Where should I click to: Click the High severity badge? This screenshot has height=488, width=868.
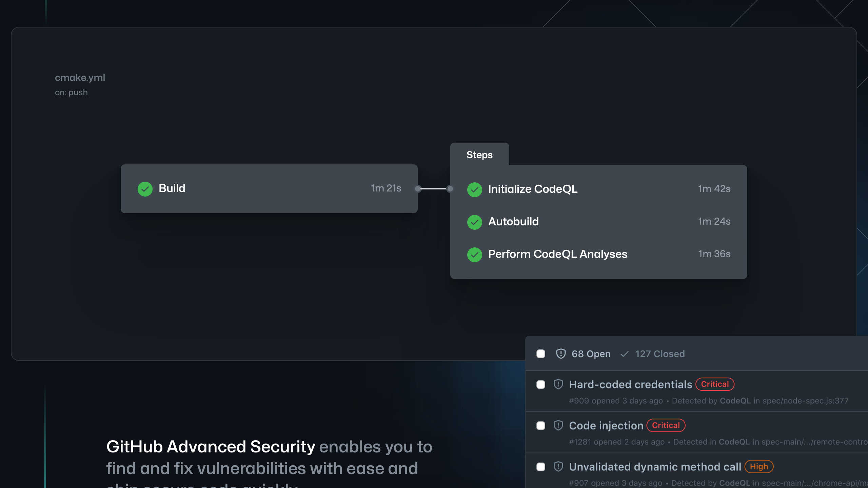[x=759, y=467]
